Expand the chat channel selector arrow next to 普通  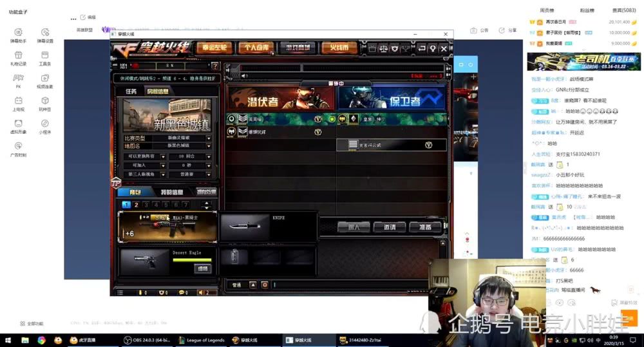pos(253,285)
